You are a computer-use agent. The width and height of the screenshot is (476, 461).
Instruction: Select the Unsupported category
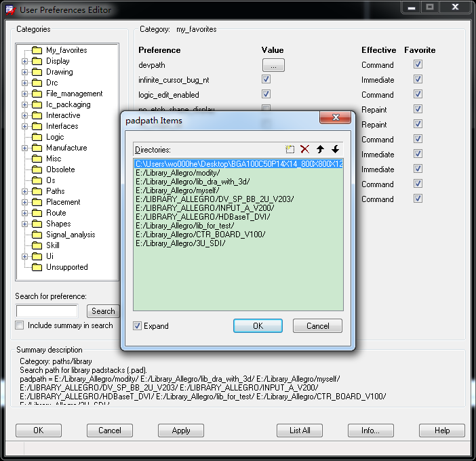66,267
